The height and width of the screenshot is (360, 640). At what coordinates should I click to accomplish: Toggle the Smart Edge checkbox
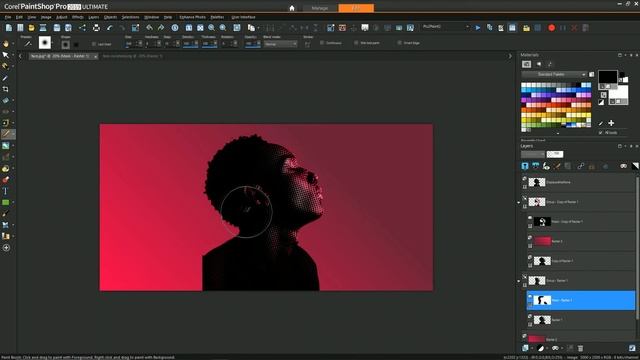coord(400,43)
